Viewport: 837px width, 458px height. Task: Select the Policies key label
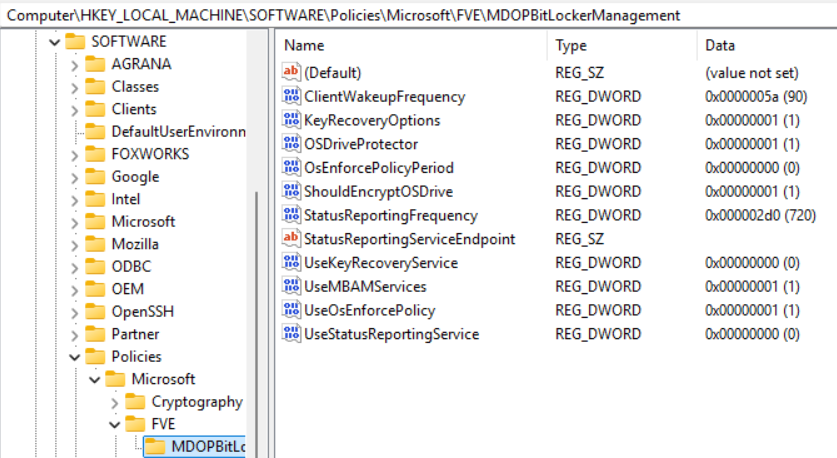point(136,357)
